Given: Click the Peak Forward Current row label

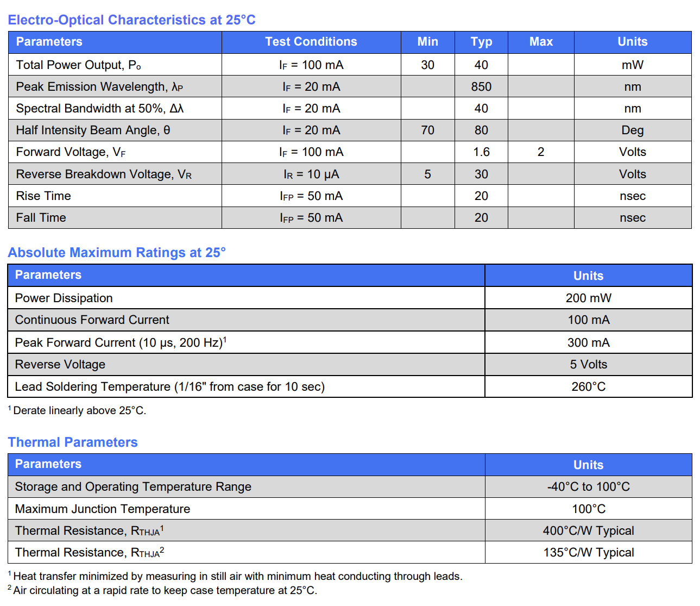Looking at the screenshot, I should click(121, 343).
